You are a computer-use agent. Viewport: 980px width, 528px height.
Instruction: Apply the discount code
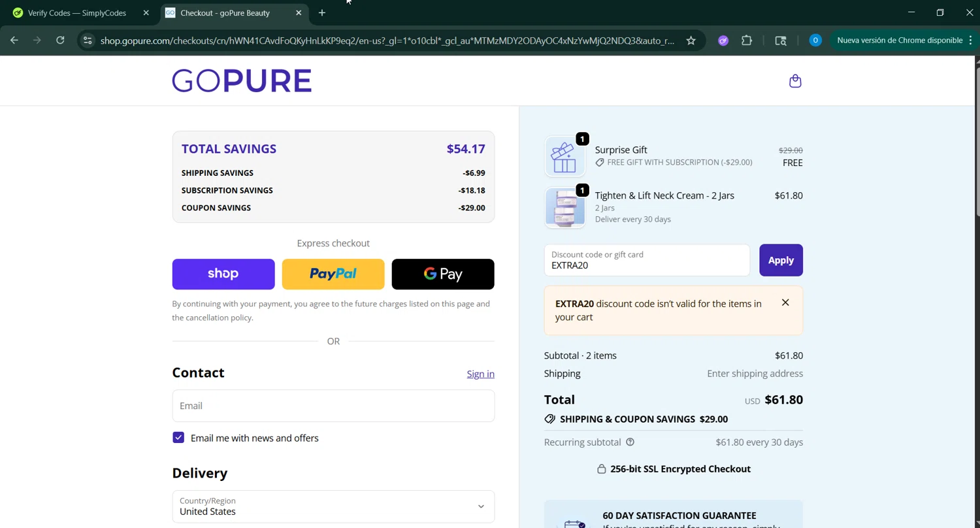point(781,260)
